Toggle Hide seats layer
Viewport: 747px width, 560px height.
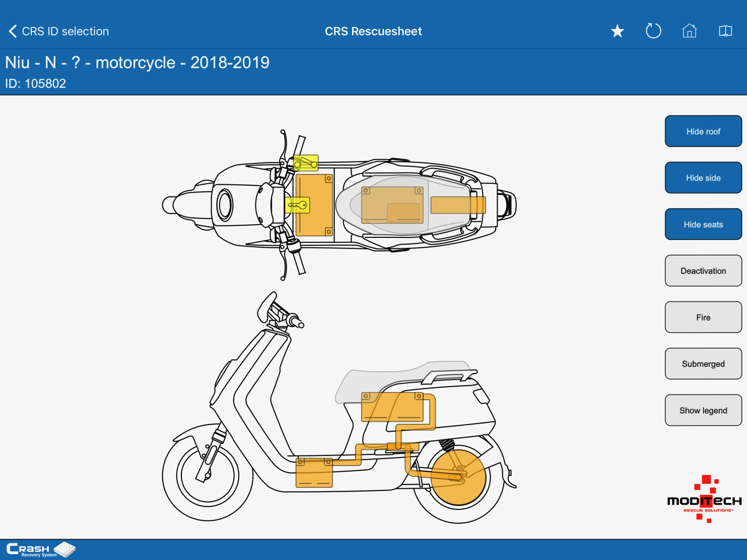[703, 224]
